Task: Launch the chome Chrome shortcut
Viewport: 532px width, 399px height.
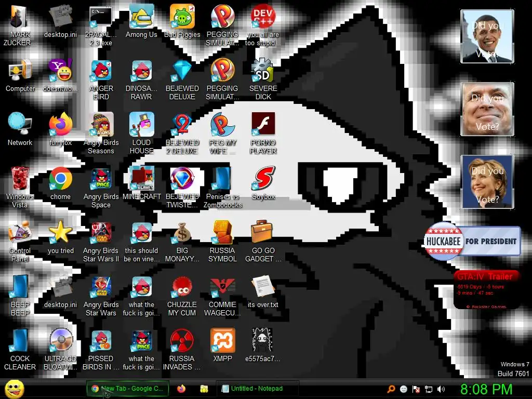Action: (x=60, y=183)
